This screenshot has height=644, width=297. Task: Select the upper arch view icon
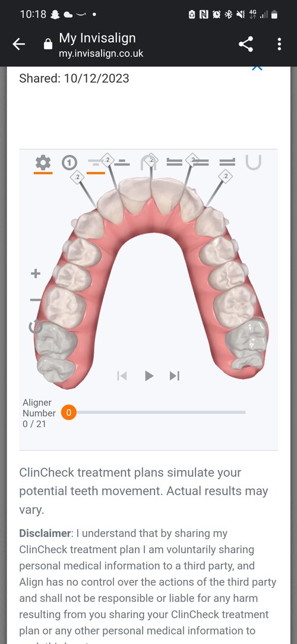(x=148, y=163)
